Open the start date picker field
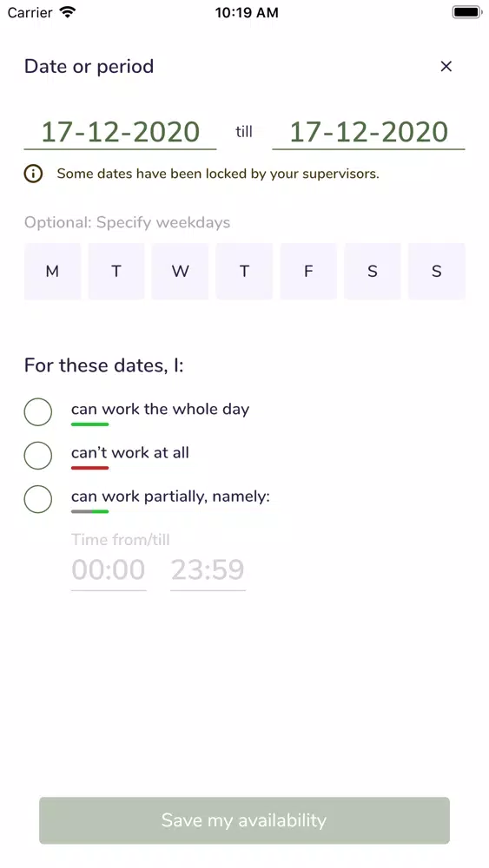This screenshot has width=489, height=868. point(120,132)
